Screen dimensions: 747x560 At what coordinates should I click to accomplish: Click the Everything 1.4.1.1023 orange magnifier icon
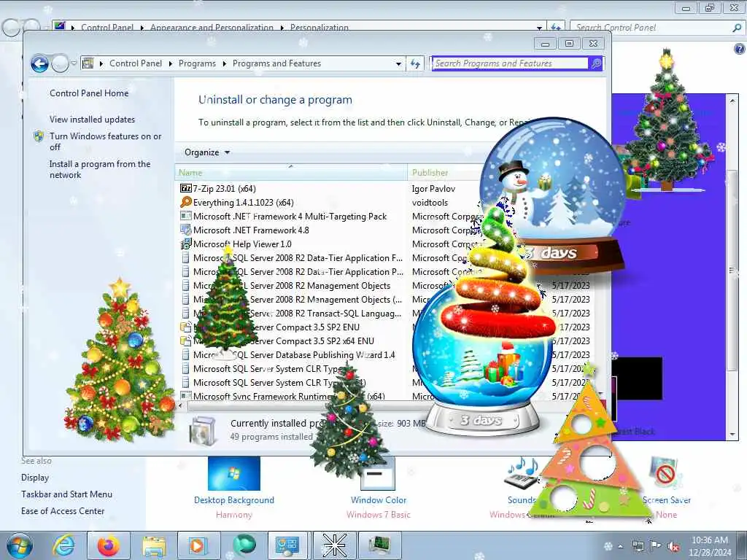(185, 203)
